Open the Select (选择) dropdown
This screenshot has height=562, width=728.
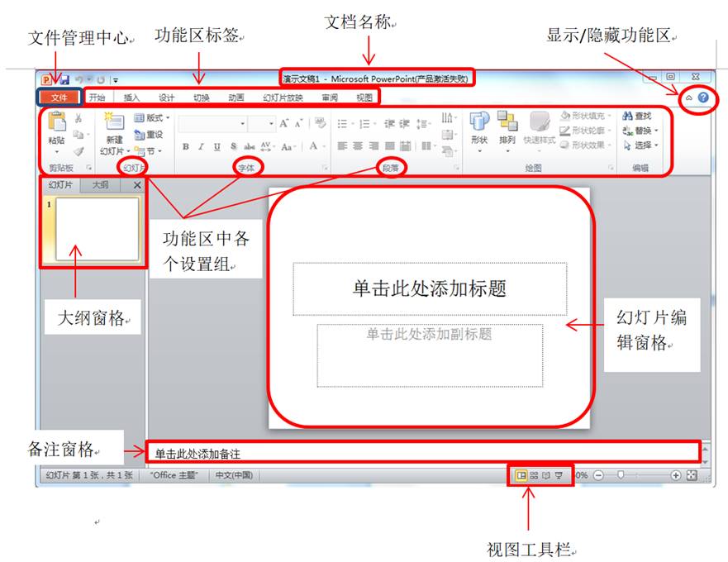641,145
